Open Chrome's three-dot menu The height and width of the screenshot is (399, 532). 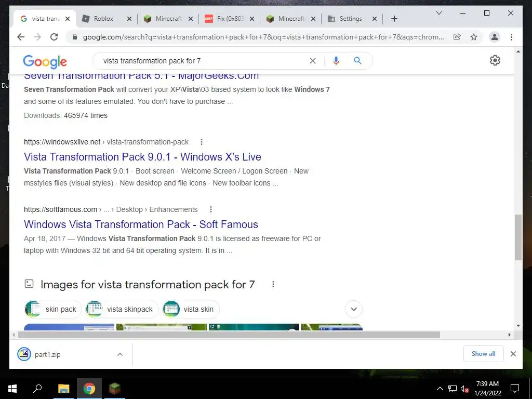[x=511, y=37]
